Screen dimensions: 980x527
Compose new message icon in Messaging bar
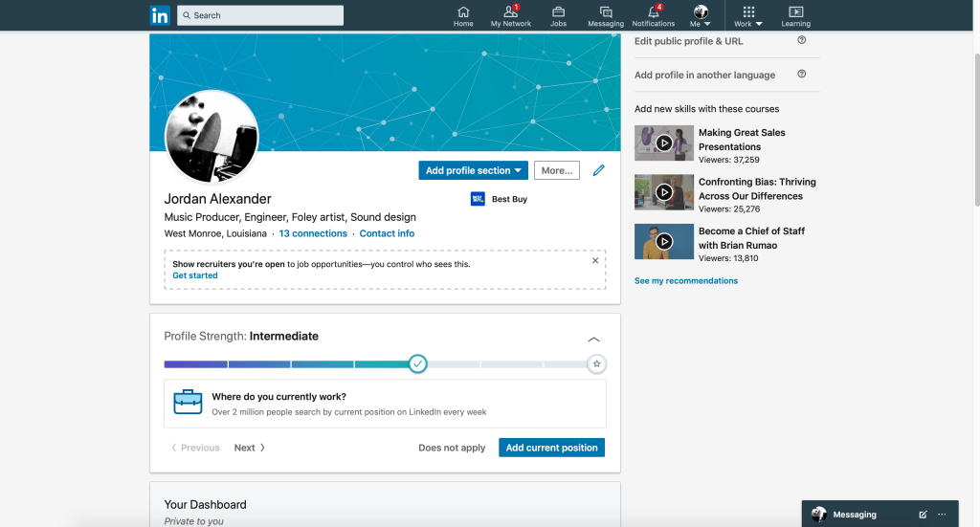[x=923, y=515]
